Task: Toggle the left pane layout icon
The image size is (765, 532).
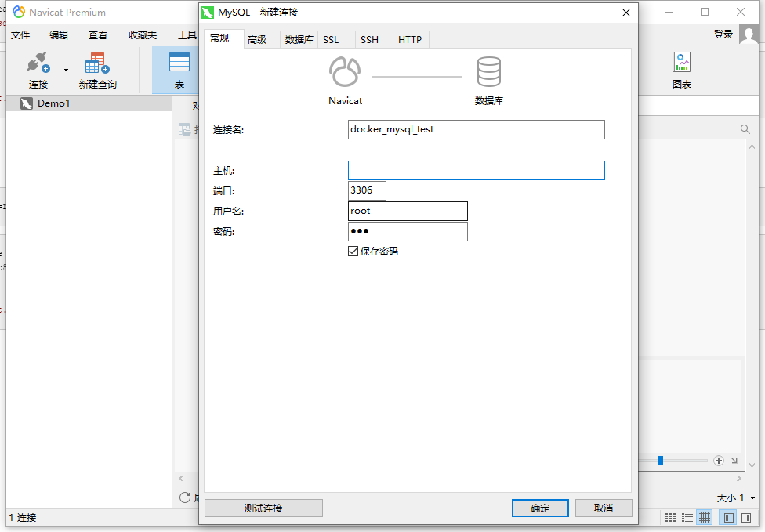Action: pos(729,517)
